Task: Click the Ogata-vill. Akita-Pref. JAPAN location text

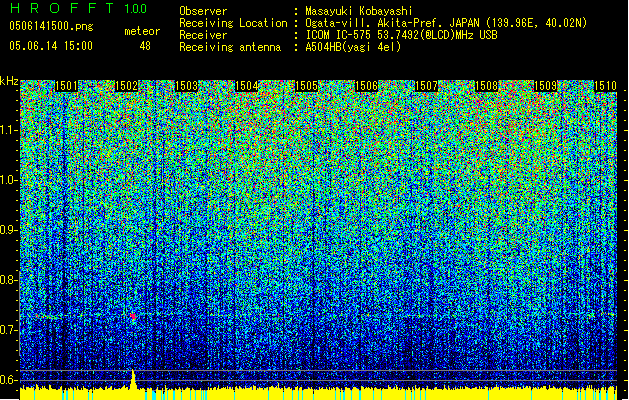Action: pyautogui.click(x=446, y=23)
